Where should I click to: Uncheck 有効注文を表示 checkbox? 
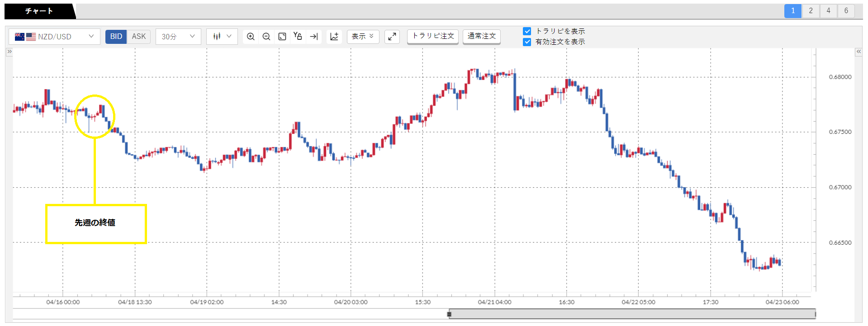[x=527, y=42]
